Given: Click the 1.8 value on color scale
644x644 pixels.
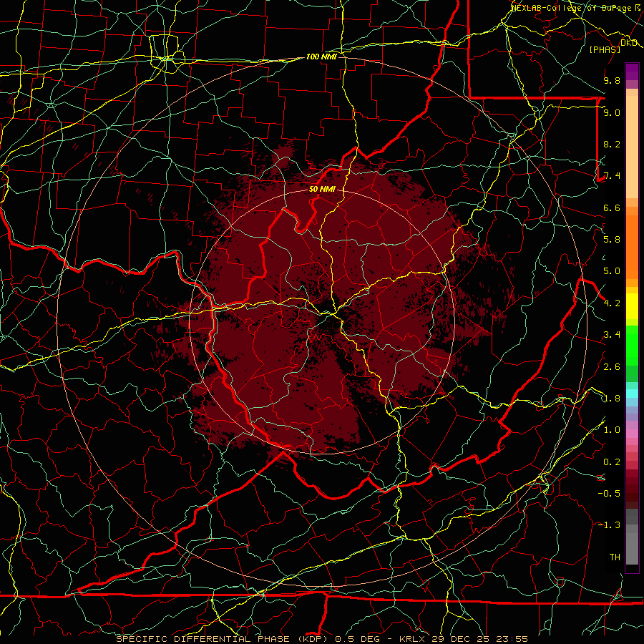Looking at the screenshot, I should pos(612,399).
